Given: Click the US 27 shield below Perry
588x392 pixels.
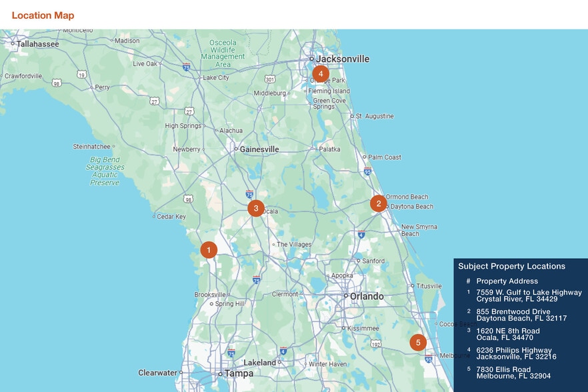Looking at the screenshot, I should click(155, 101).
